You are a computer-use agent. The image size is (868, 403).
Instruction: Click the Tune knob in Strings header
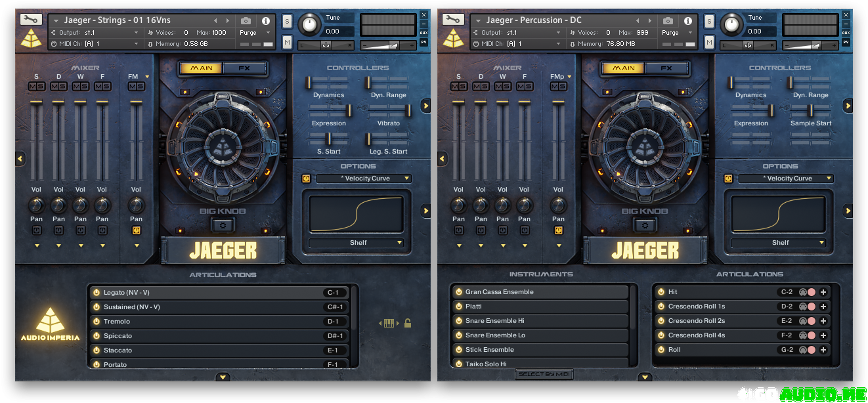[x=311, y=25]
